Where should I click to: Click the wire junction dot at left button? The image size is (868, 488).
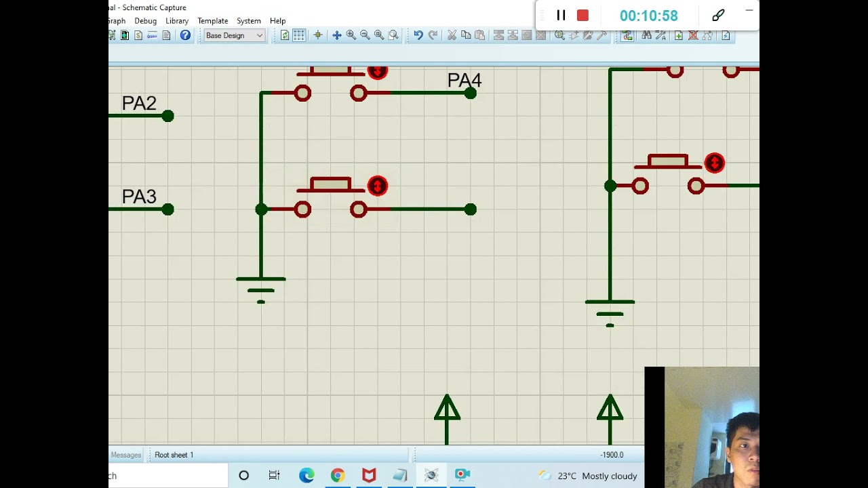[261, 209]
